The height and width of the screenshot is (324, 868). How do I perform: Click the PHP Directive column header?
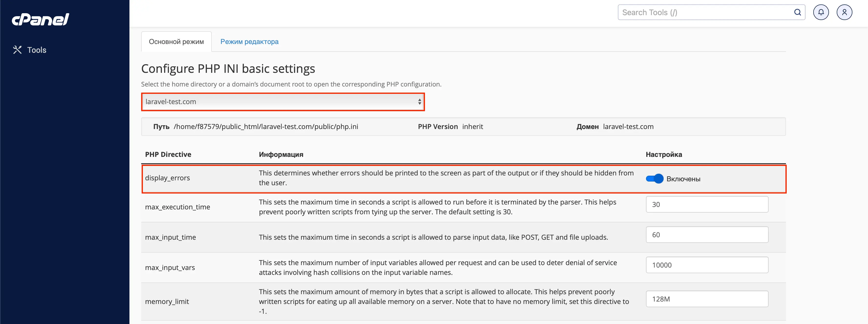(168, 154)
